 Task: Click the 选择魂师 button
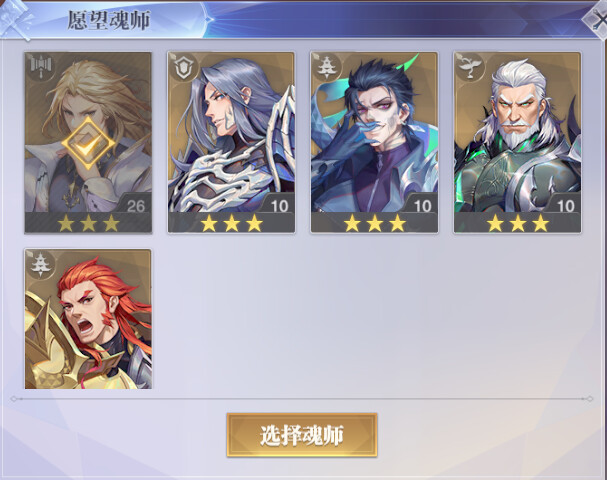[x=302, y=435]
